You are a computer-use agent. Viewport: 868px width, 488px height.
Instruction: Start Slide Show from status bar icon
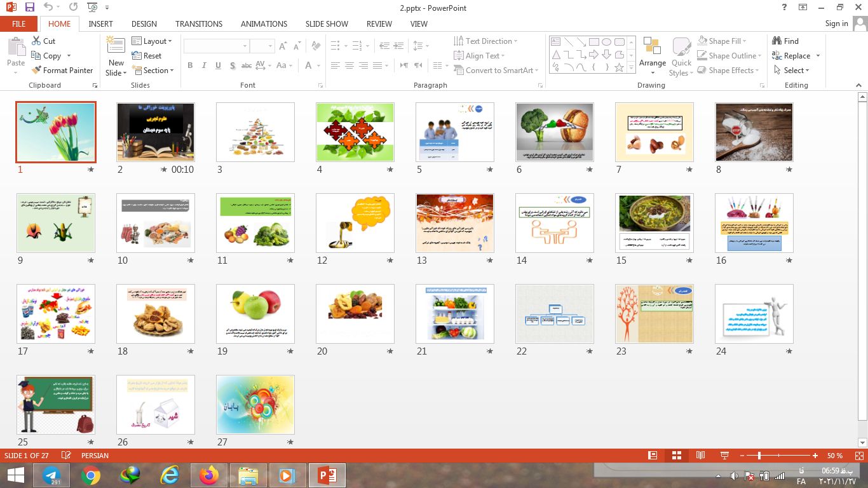[x=724, y=456]
